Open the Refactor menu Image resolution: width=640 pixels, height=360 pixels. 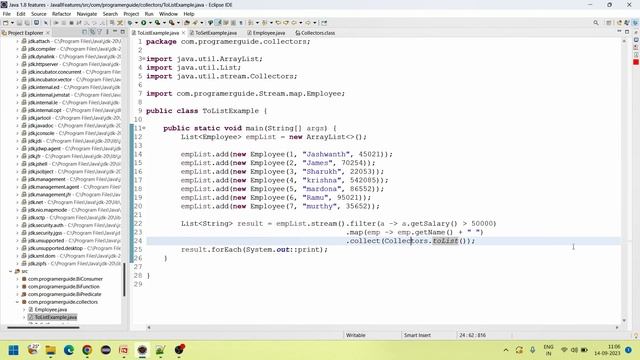point(62,14)
